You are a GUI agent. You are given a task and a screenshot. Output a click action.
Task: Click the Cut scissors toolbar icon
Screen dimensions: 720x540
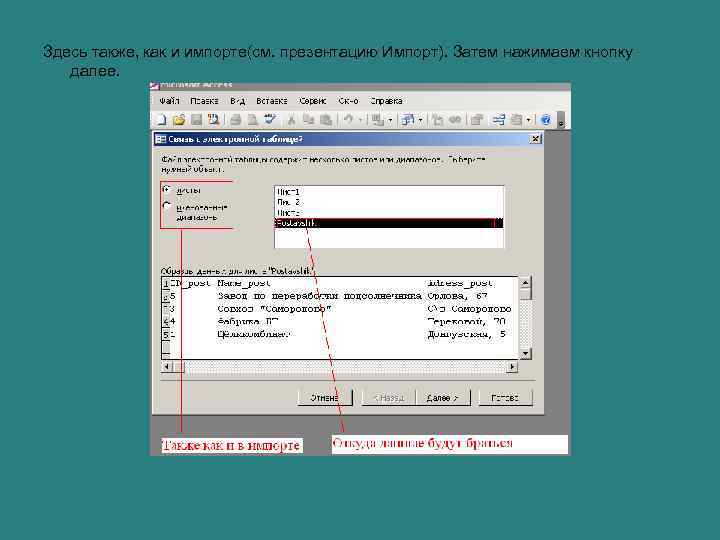pos(291,120)
